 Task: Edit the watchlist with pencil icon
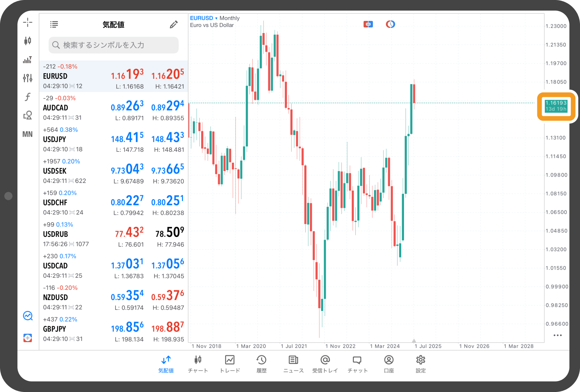click(174, 25)
